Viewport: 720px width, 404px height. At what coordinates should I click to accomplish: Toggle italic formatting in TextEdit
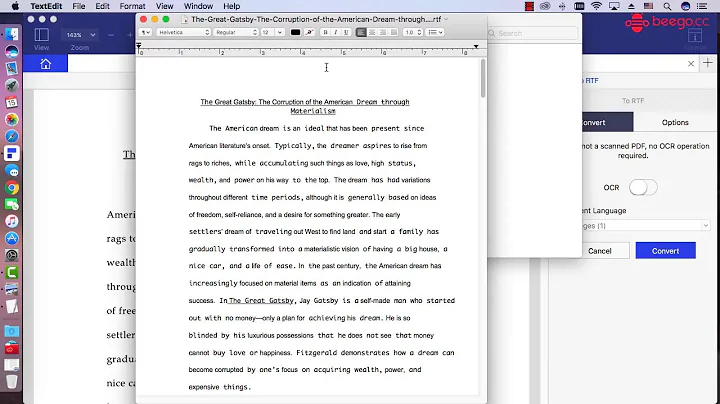[x=336, y=32]
